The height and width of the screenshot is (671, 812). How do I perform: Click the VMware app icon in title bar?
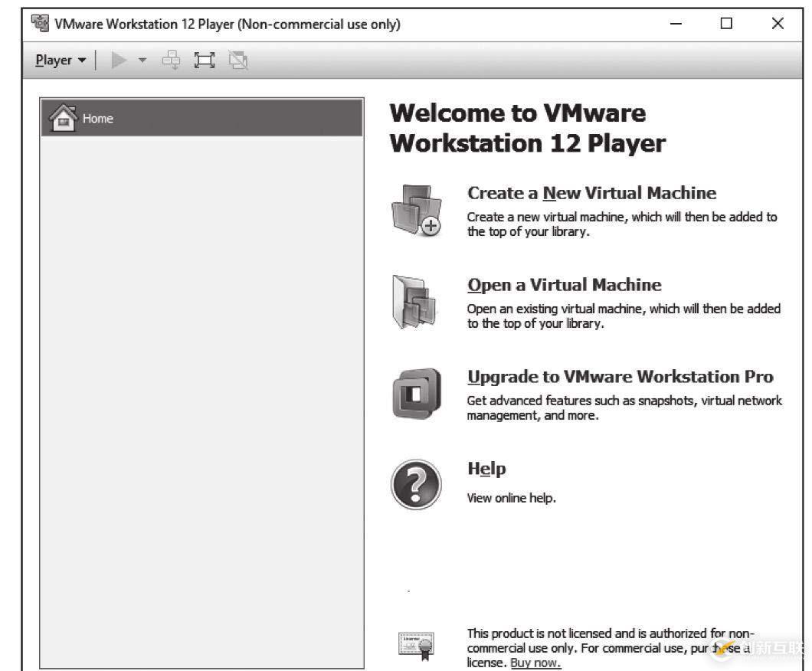click(40, 23)
